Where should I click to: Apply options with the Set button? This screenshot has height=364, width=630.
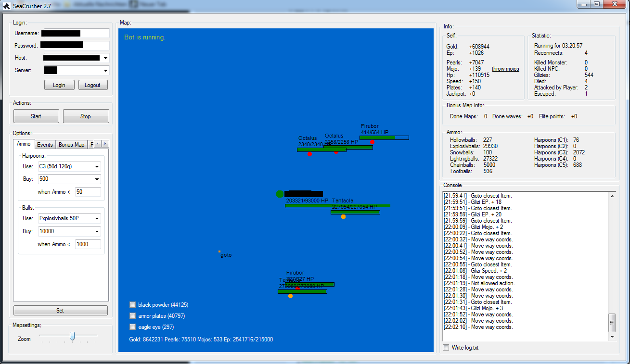(60, 311)
